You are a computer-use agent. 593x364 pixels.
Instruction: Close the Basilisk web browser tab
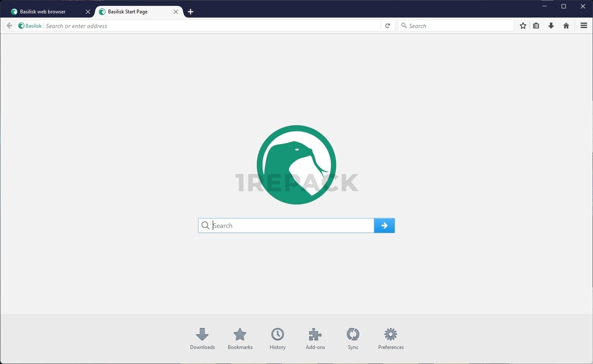pyautogui.click(x=88, y=12)
